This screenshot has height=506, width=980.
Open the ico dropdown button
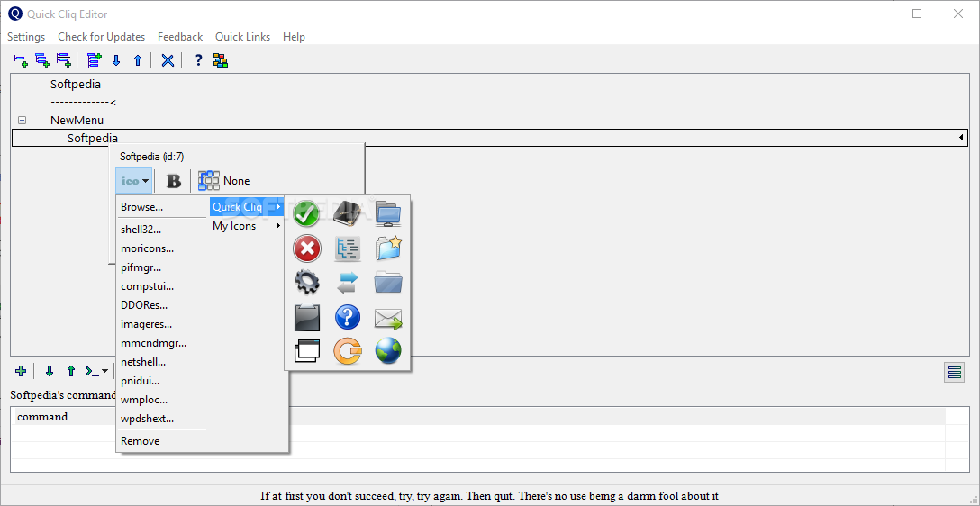click(133, 181)
